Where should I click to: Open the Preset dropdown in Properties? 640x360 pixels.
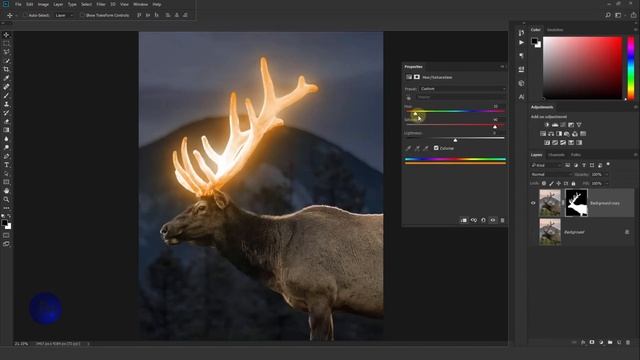pyautogui.click(x=462, y=89)
